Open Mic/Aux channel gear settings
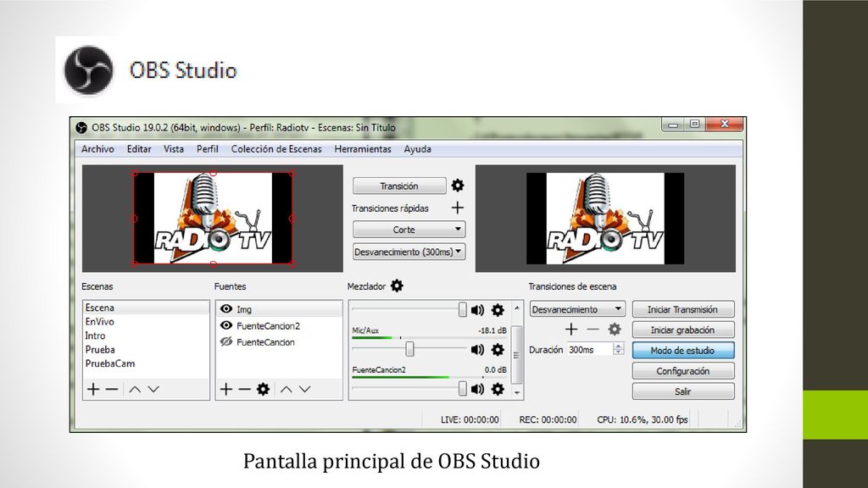Viewport: 868px width, 488px height. tap(498, 350)
